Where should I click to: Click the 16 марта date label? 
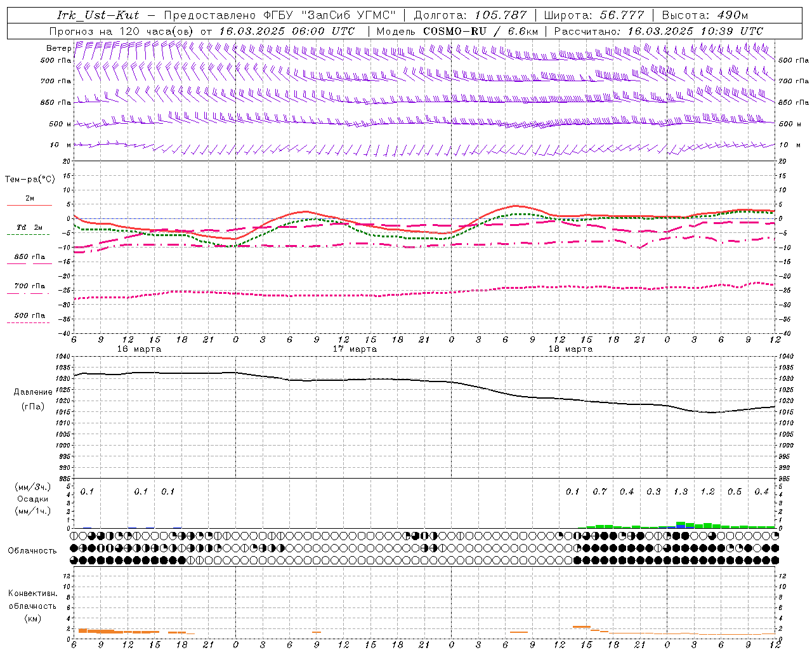(140, 349)
